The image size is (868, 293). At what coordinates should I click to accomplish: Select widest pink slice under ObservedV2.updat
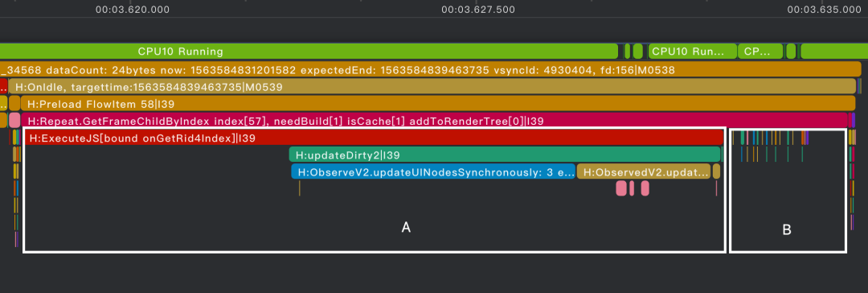coord(621,188)
